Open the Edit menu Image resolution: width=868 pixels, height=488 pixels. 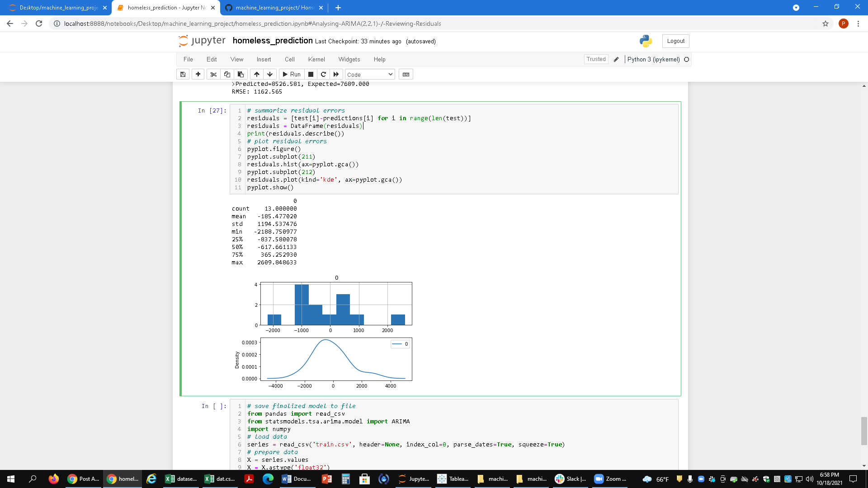click(212, 59)
